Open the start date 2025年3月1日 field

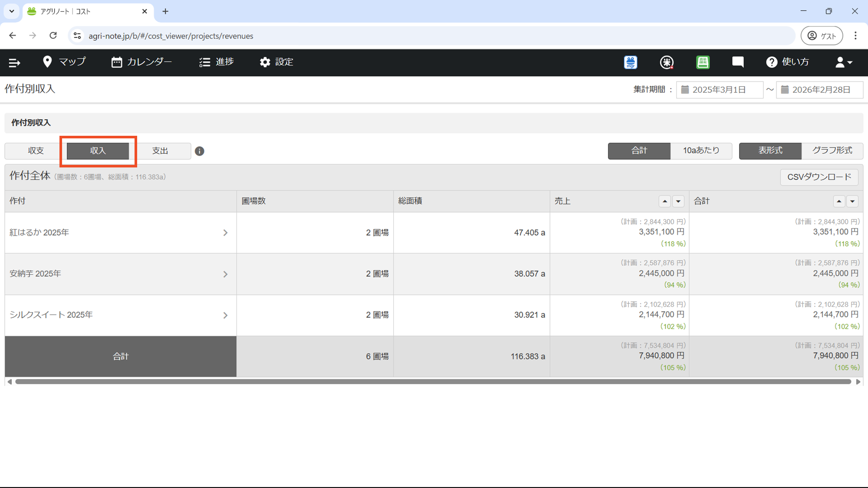coord(720,90)
